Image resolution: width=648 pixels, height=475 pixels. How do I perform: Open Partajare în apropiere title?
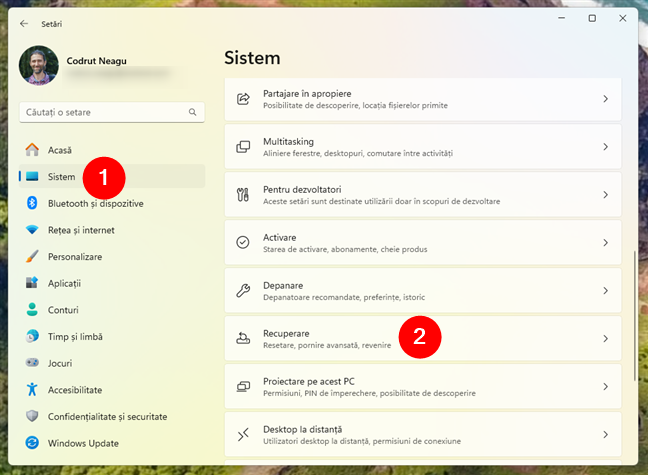click(307, 94)
